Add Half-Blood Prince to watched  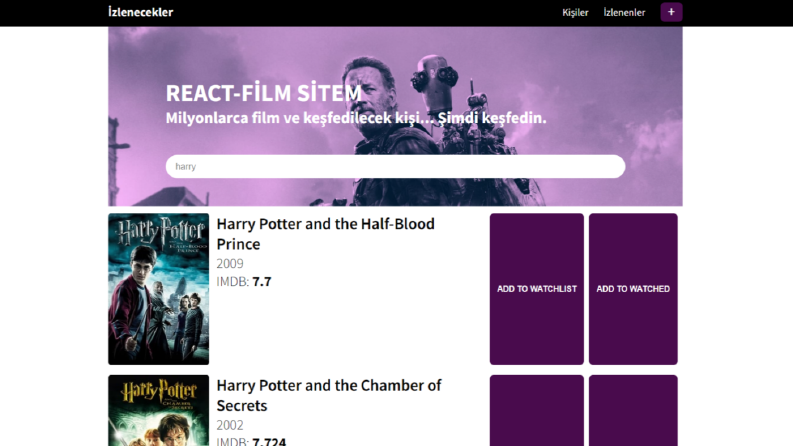click(633, 289)
